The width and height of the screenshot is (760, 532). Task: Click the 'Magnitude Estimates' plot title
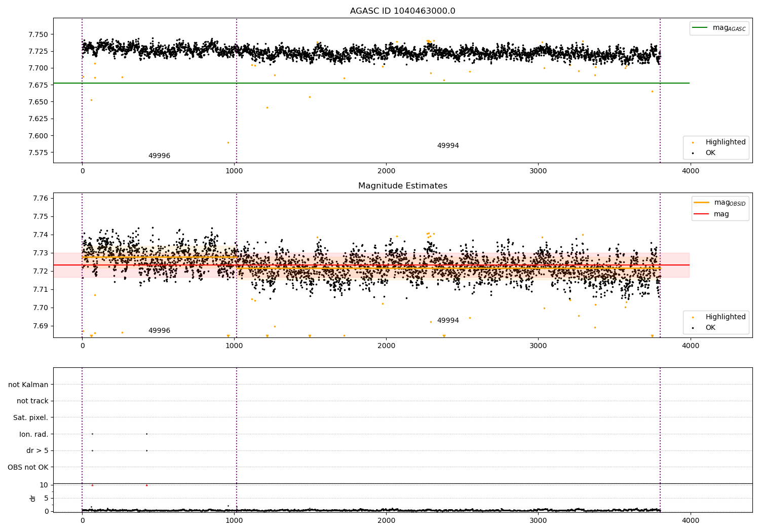[x=402, y=186]
